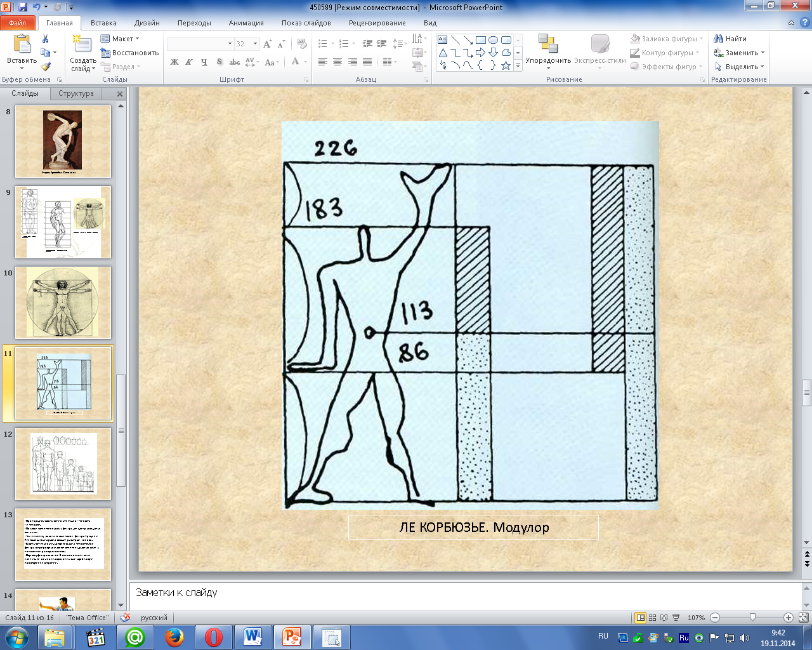Open the font color dropdown arrow
Screen dimensions: 812x650
[x=305, y=62]
